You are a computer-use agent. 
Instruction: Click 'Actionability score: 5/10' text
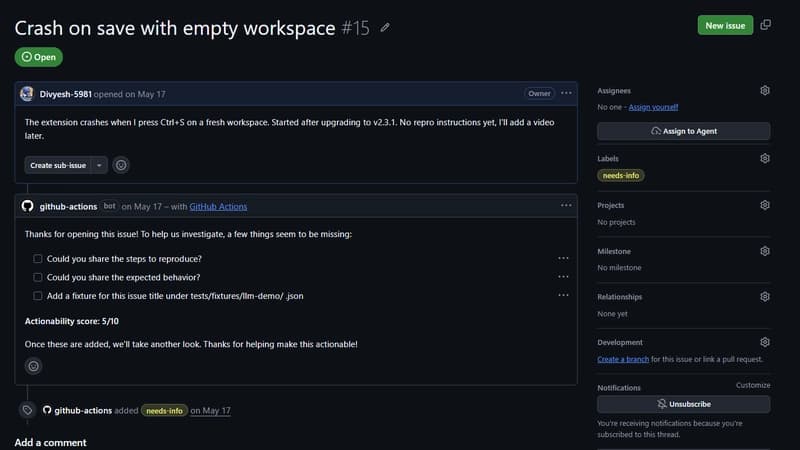coord(71,321)
